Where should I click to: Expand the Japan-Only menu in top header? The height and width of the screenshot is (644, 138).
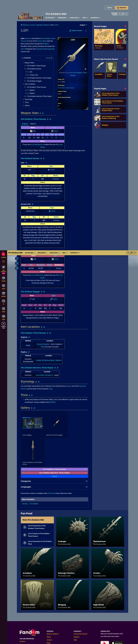coord(75,18)
